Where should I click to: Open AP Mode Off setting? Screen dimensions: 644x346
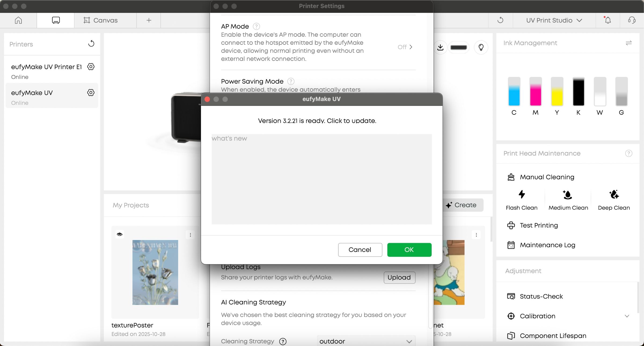click(x=405, y=47)
